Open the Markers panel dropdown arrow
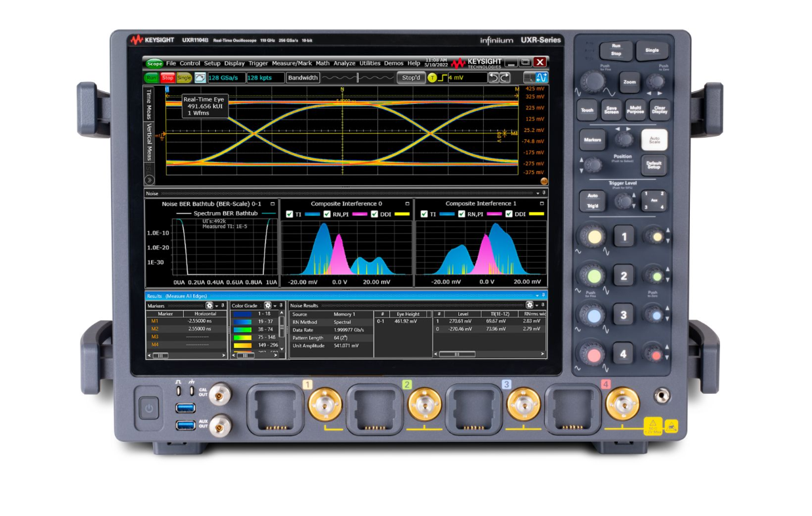 tap(217, 305)
